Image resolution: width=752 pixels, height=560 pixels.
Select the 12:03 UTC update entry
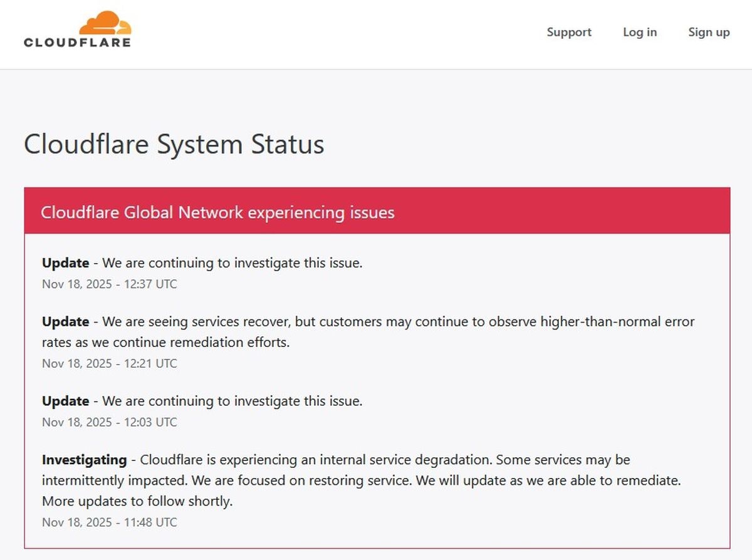(x=202, y=401)
